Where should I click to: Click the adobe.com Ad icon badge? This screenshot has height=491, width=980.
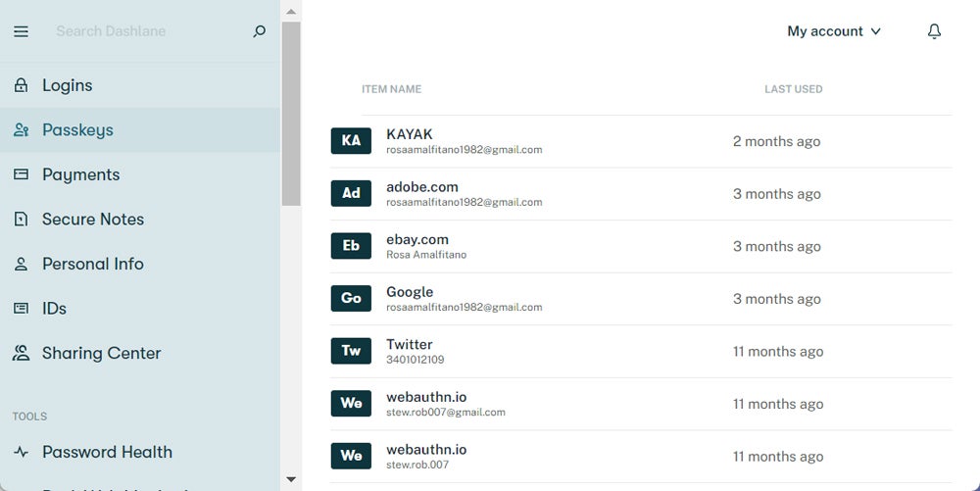(x=351, y=193)
